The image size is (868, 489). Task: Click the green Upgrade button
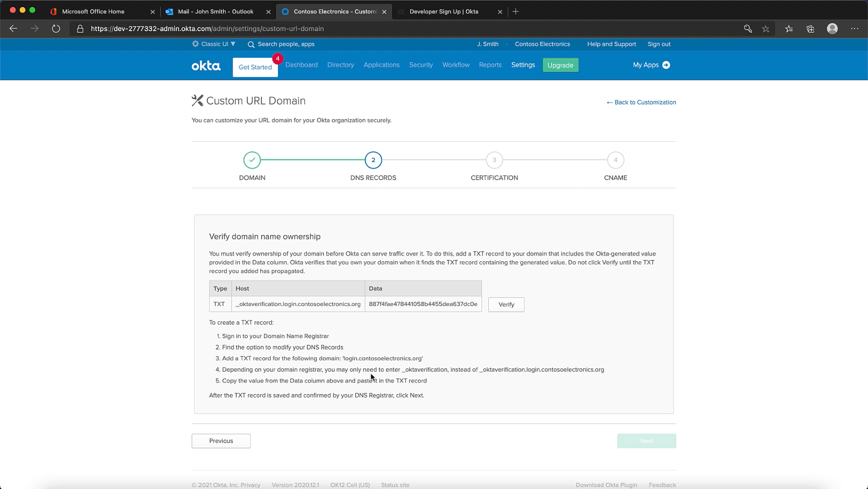[x=560, y=65]
